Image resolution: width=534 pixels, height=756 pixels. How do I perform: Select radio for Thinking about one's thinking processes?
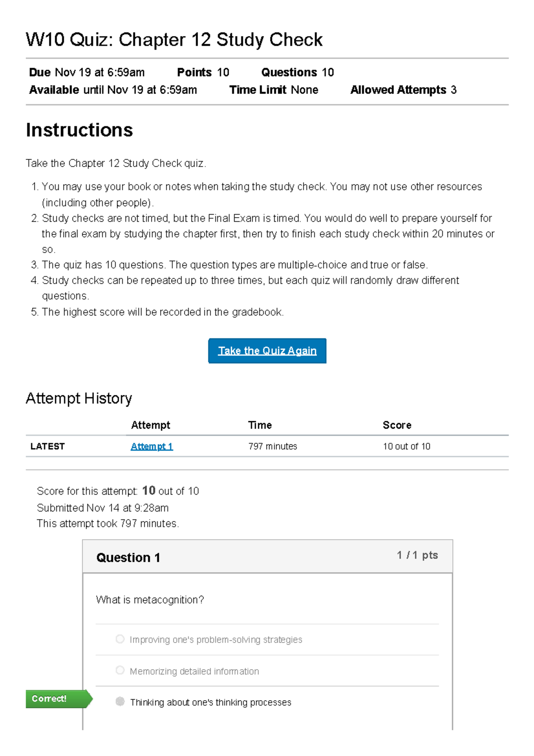pyautogui.click(x=120, y=701)
